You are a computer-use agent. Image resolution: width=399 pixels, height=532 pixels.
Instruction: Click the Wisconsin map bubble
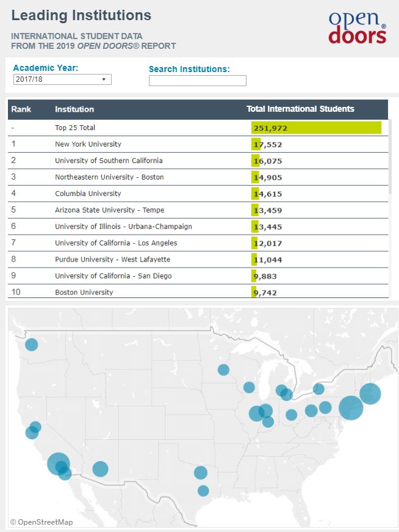249,387
